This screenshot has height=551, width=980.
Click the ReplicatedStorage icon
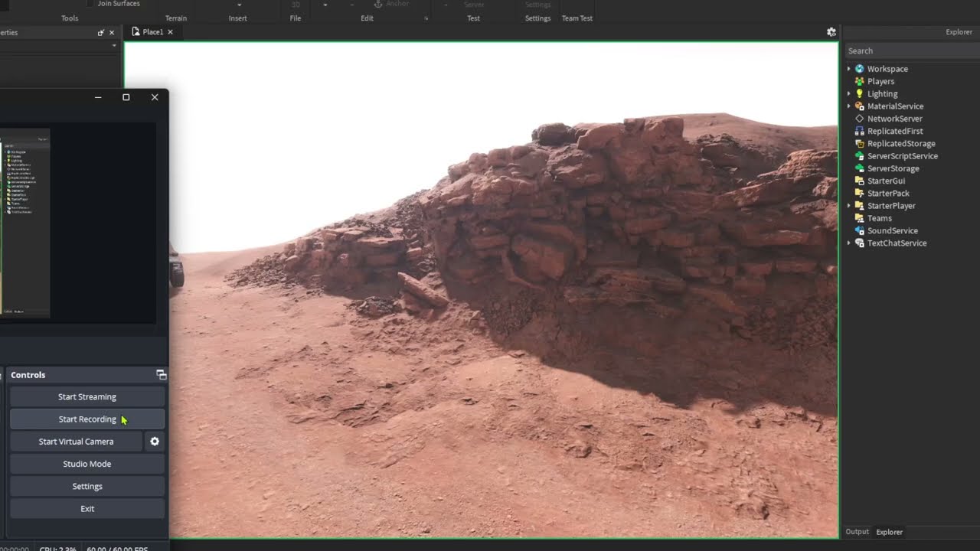pyautogui.click(x=859, y=144)
